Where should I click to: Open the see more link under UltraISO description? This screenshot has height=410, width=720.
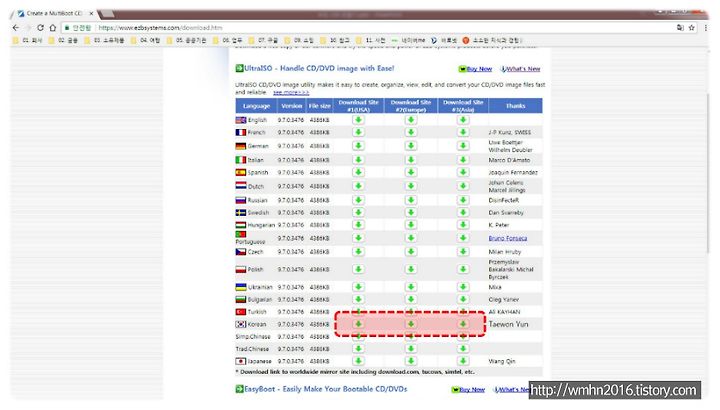(x=291, y=92)
